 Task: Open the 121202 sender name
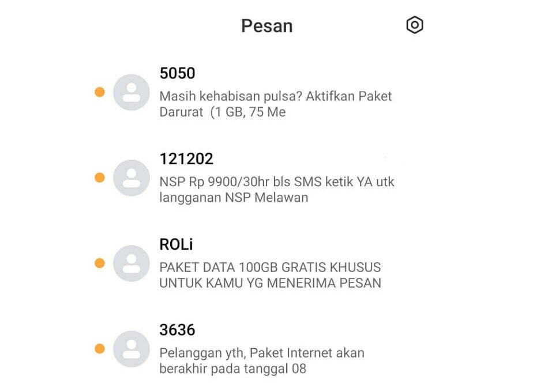pyautogui.click(x=186, y=159)
